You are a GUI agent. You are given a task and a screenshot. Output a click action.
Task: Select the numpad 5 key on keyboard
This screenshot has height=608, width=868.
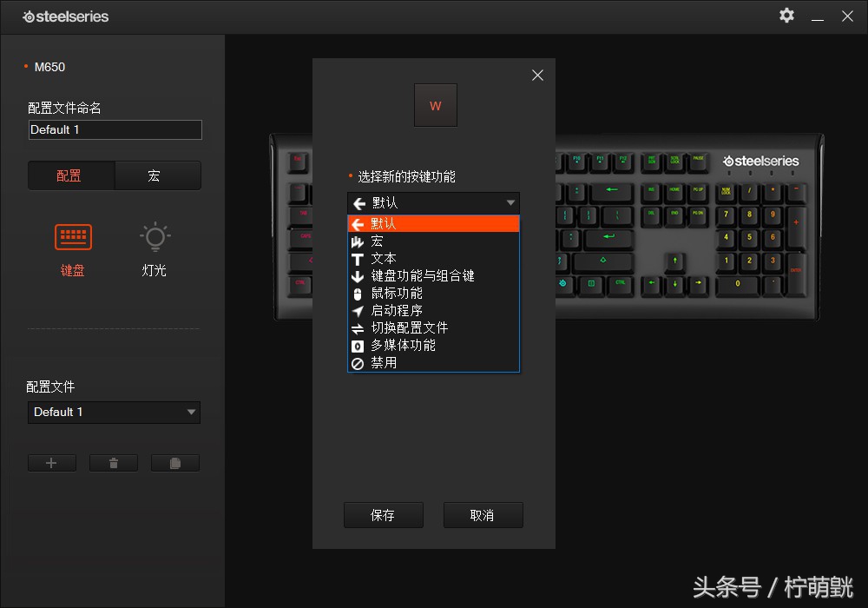point(750,237)
